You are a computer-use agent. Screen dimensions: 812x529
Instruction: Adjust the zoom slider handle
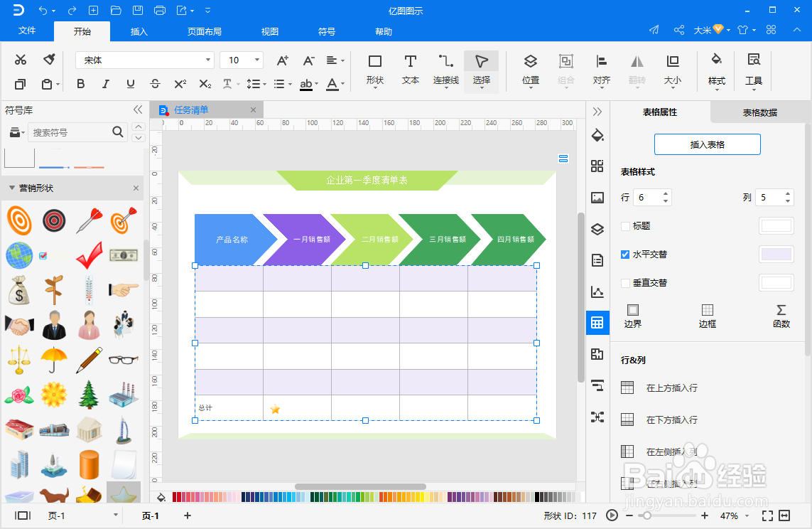click(x=646, y=515)
